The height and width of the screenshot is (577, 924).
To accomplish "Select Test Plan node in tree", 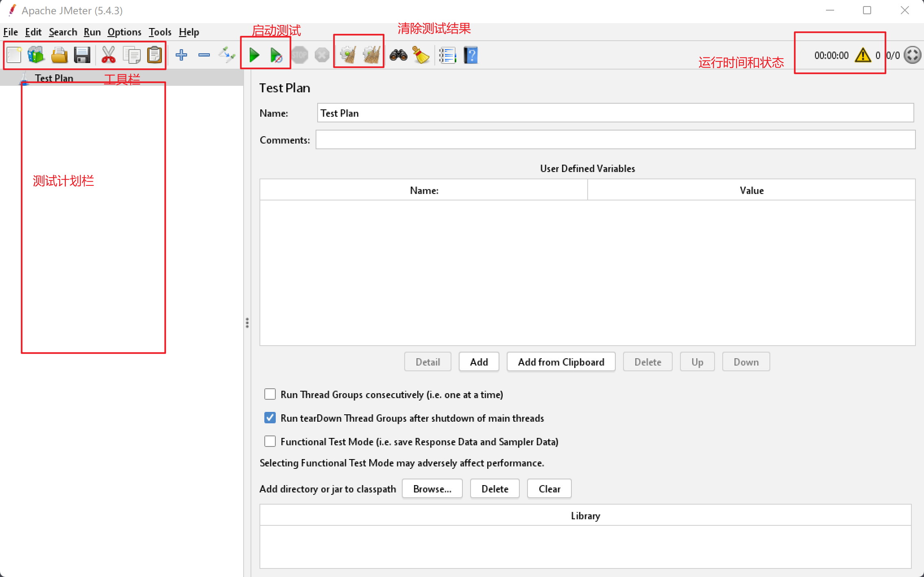I will pos(54,78).
